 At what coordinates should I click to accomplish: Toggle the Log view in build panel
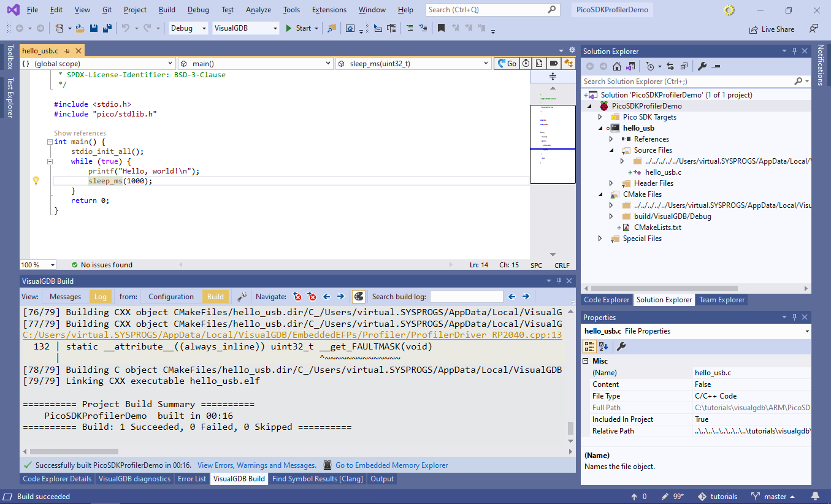pos(101,297)
